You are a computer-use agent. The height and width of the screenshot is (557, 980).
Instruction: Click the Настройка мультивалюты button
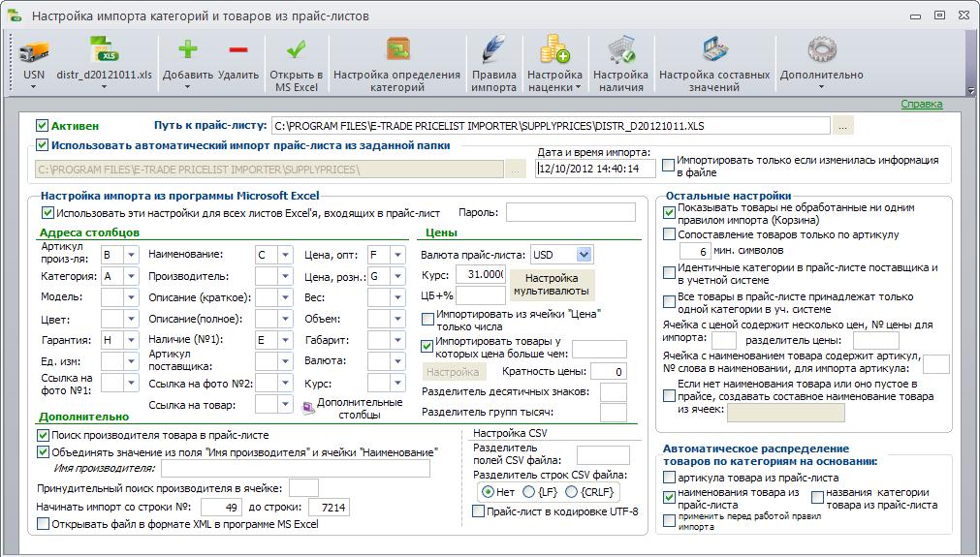[552, 284]
